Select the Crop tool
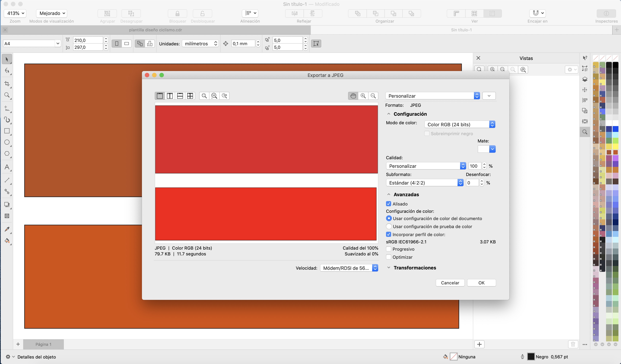This screenshot has width=621, height=364. pos(7,84)
